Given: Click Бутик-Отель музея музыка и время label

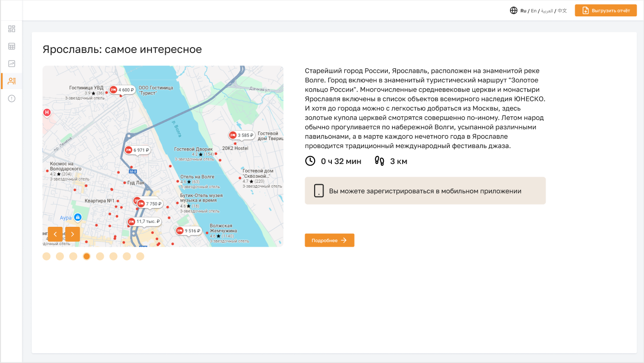Looking at the screenshot, I should 201,198.
